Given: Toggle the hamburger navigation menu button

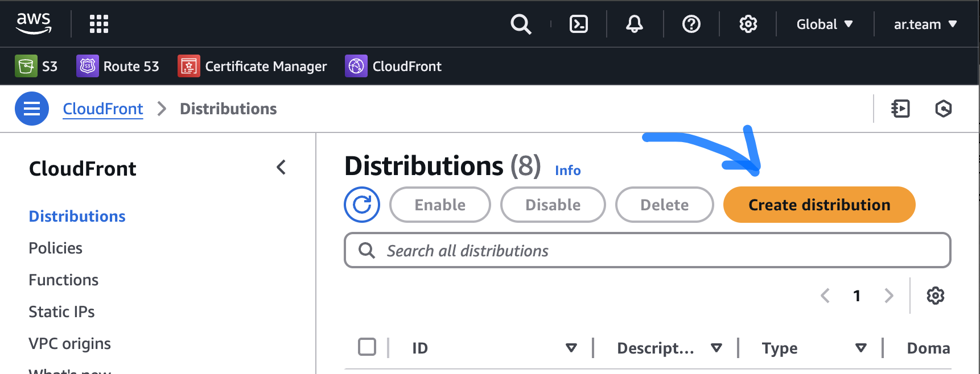Looking at the screenshot, I should click(32, 109).
